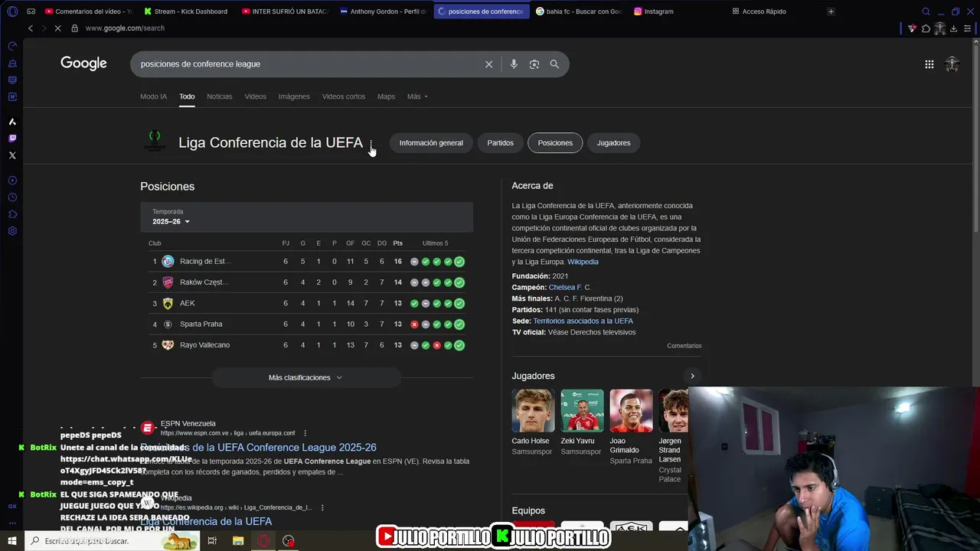Open tab search magnifier in title bar
The width and height of the screenshot is (980, 551).
pyautogui.click(x=926, y=11)
